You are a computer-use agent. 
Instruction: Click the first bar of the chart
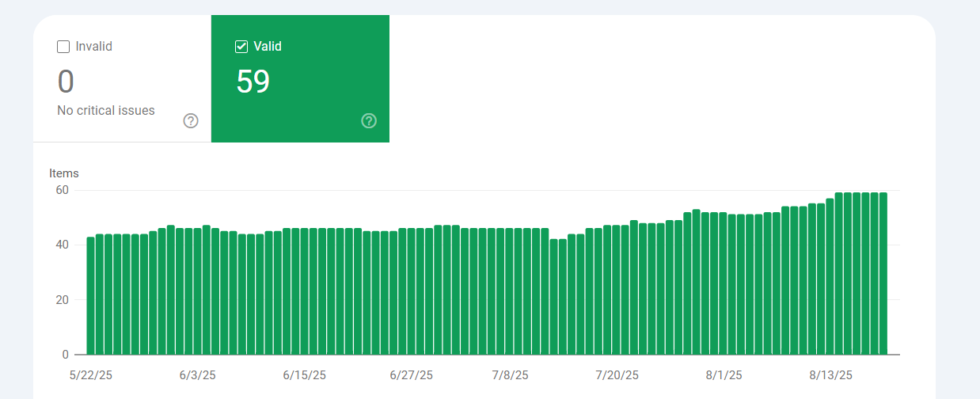[x=91, y=295]
